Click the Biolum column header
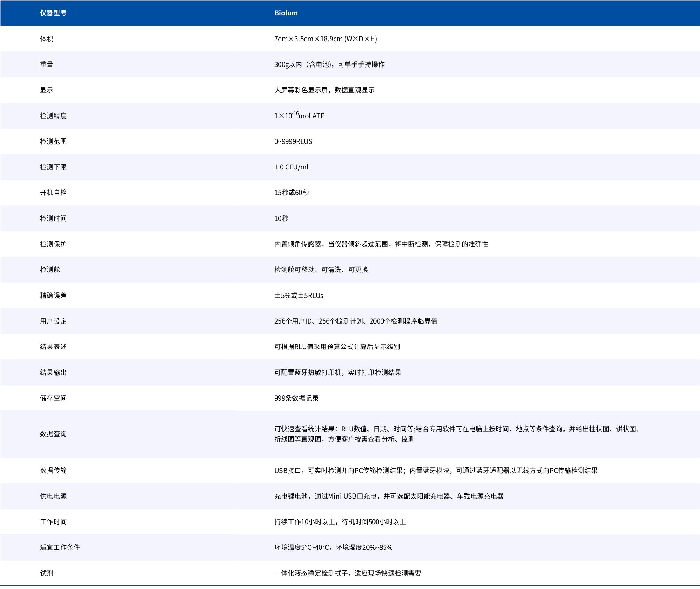 pos(286,13)
